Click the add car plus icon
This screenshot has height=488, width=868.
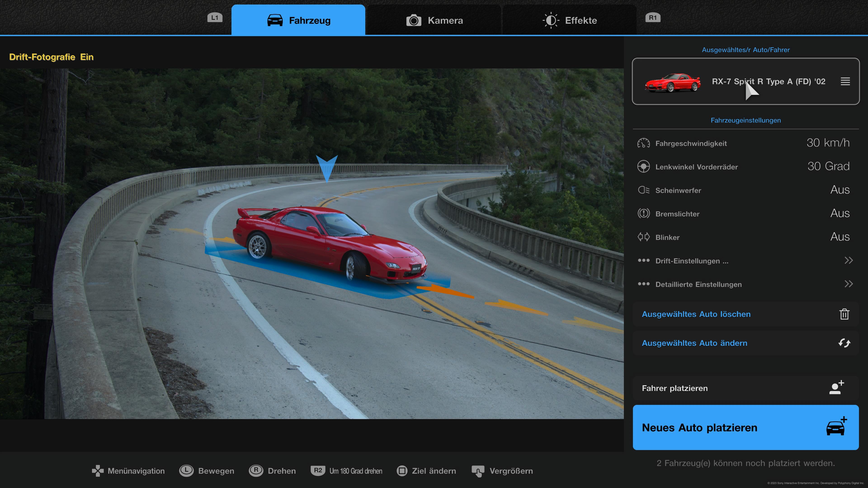click(x=837, y=426)
